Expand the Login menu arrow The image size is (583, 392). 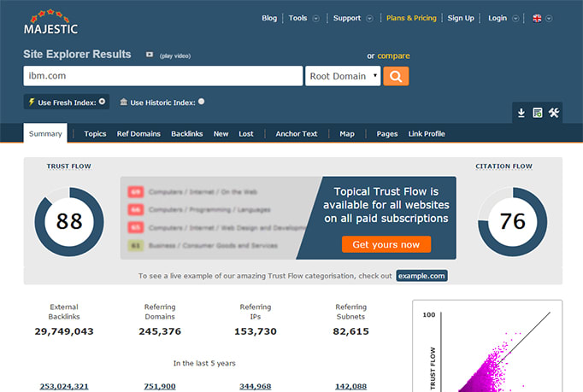(515, 19)
